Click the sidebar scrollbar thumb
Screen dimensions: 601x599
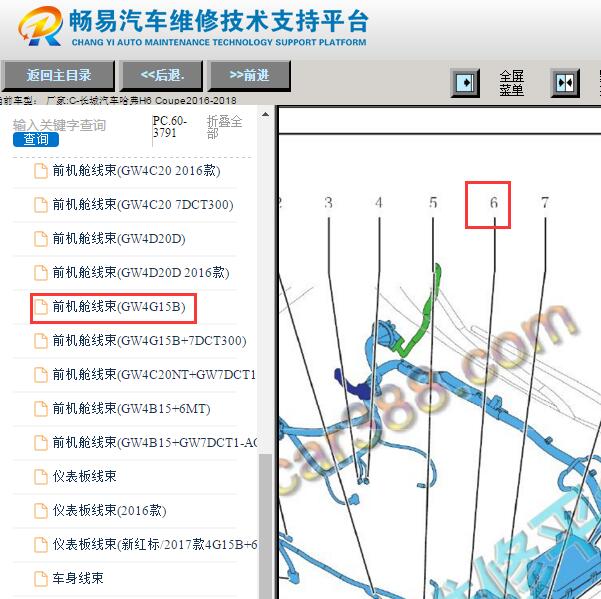tap(265, 526)
